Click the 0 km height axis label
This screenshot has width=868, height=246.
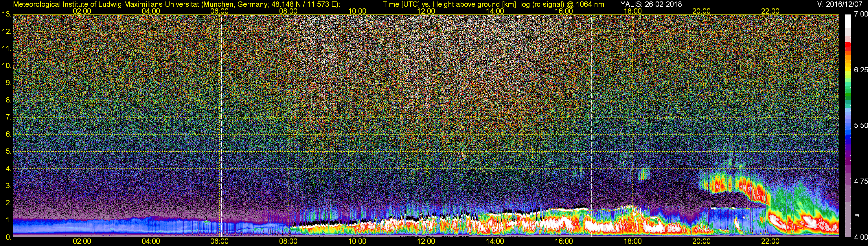click(x=8, y=237)
